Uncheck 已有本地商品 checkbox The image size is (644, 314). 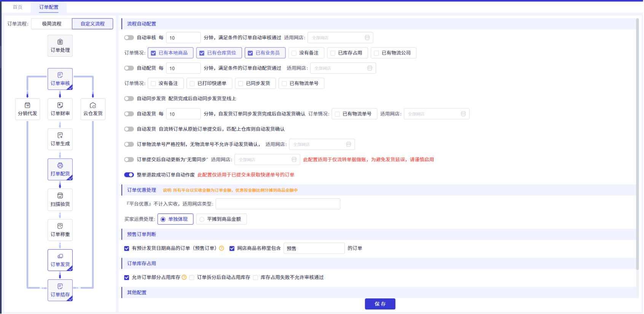pyautogui.click(x=153, y=53)
